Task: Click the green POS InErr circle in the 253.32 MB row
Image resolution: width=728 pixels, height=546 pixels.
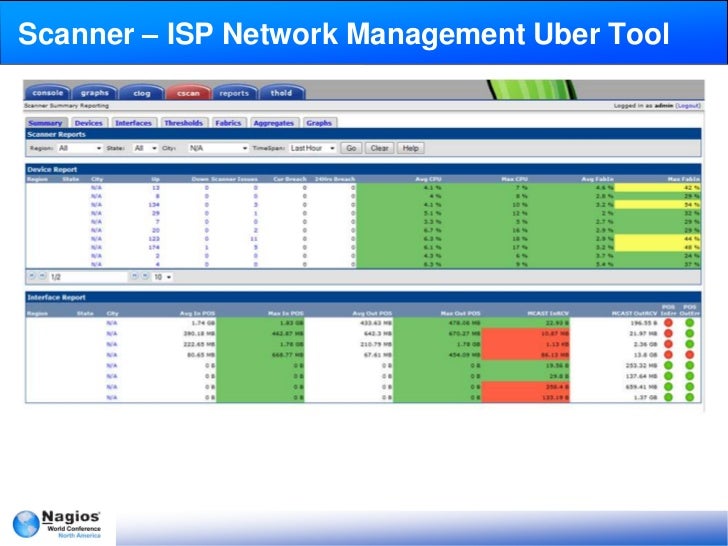Action: click(668, 365)
